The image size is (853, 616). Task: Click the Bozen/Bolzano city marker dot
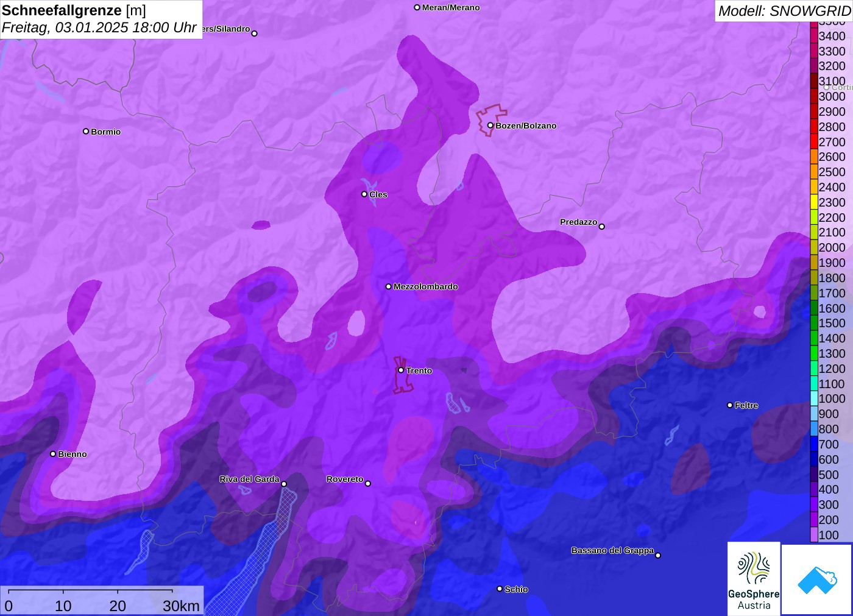[x=490, y=126]
